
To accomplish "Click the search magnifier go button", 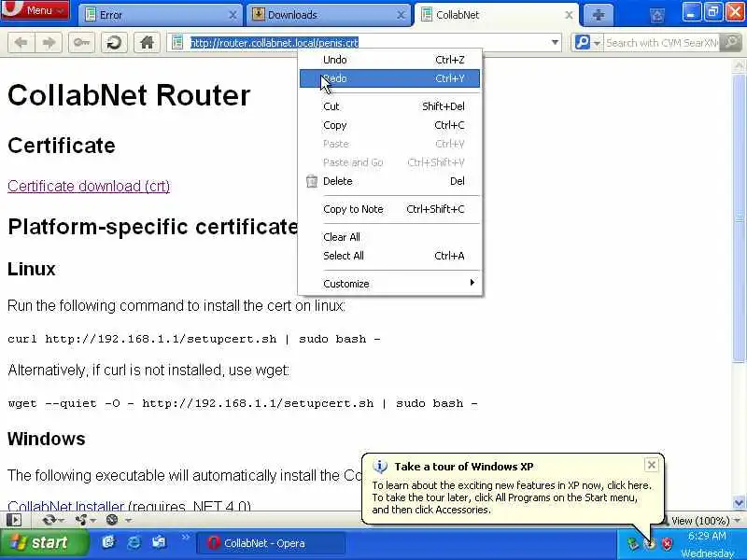I will 731,43.
